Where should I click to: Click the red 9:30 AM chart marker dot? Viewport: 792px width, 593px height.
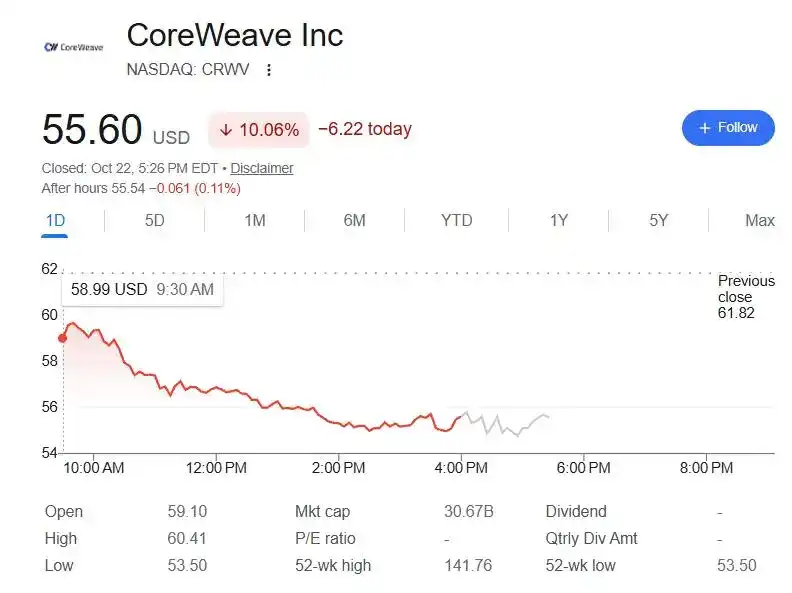[x=63, y=338]
